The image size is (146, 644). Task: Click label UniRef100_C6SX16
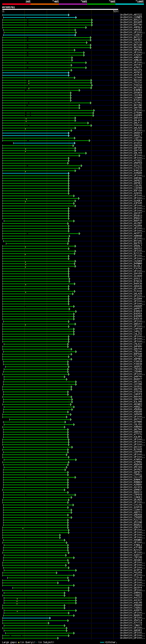(x=131, y=42)
